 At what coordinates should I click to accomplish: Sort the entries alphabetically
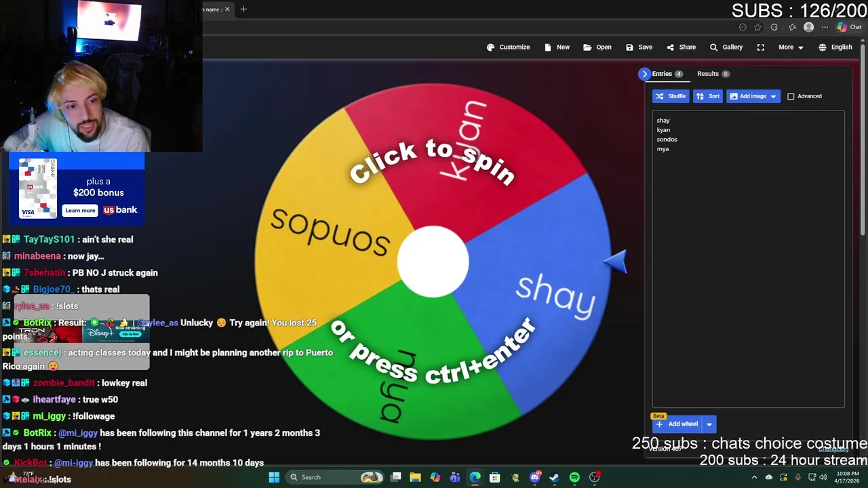[x=708, y=96]
